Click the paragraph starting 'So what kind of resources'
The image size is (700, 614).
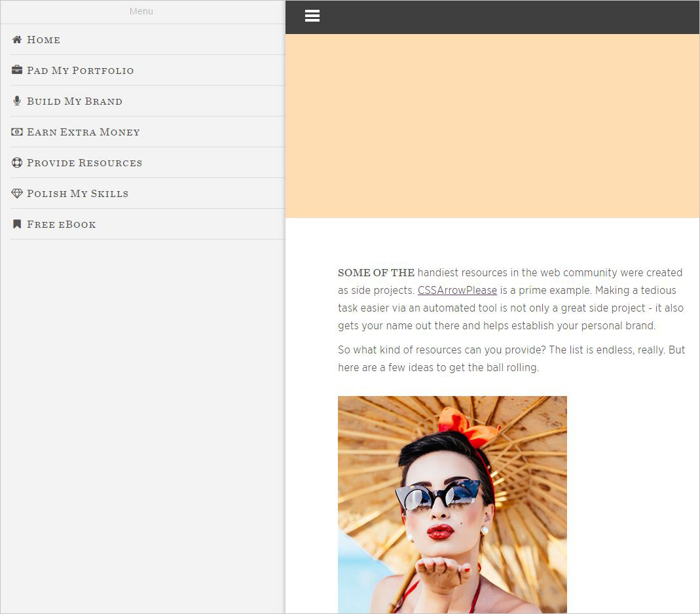click(x=511, y=359)
